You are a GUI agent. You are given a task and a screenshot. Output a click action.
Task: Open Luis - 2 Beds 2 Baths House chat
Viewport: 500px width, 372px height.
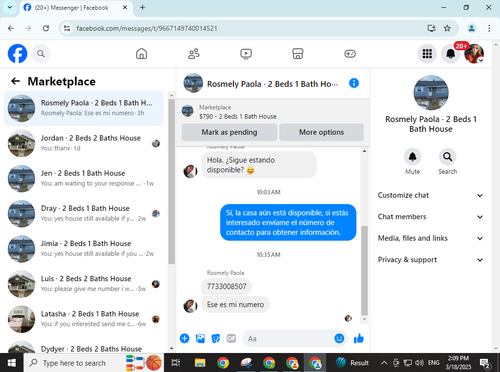[84, 284]
